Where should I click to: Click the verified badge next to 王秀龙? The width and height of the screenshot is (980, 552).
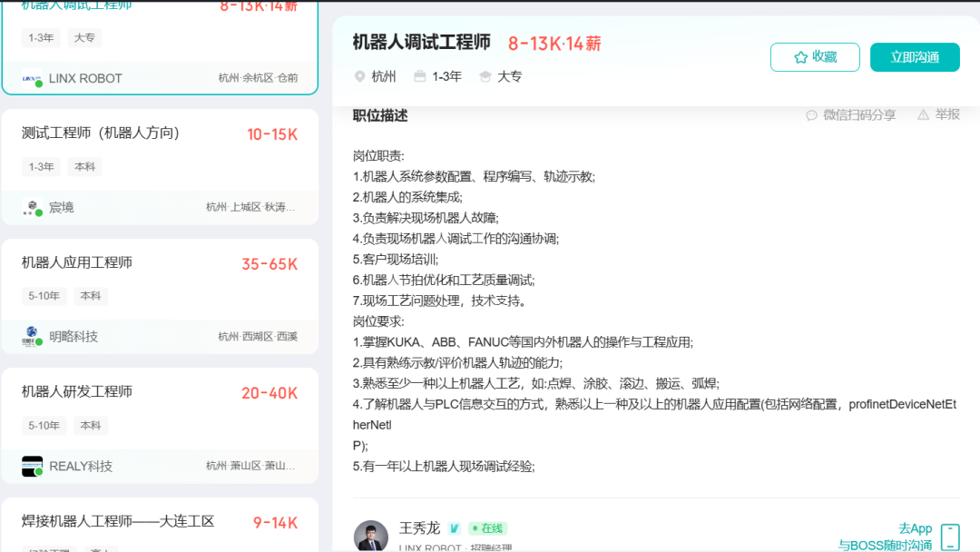pyautogui.click(x=455, y=528)
